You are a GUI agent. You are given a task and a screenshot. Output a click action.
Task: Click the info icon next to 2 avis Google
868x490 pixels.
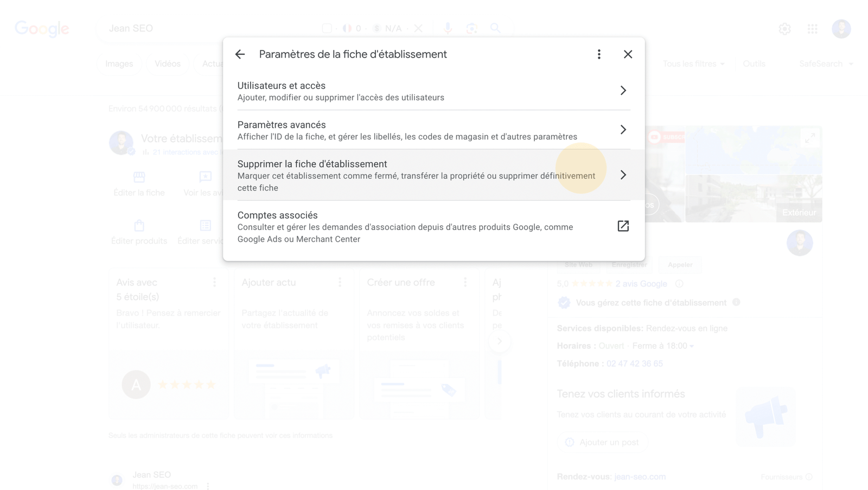pyautogui.click(x=679, y=284)
